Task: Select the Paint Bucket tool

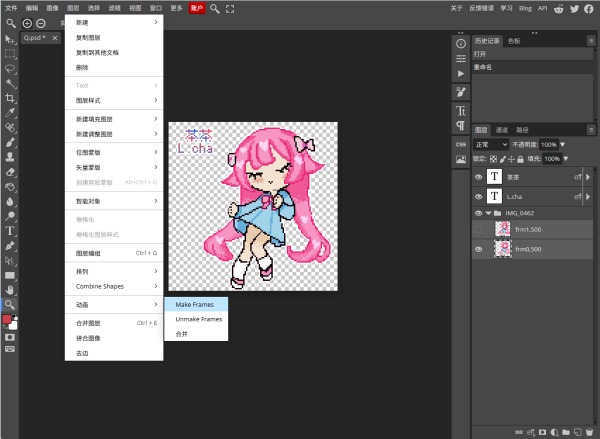Action: (10, 187)
